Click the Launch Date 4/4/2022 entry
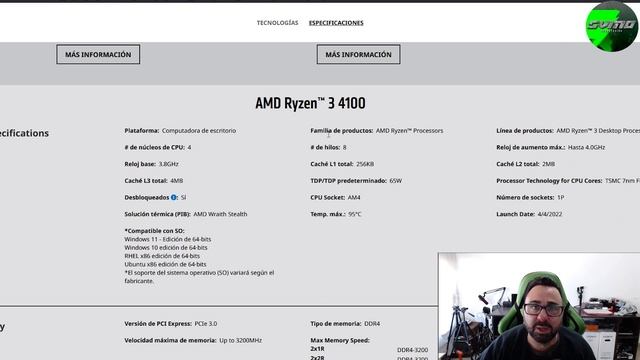 (x=529, y=214)
